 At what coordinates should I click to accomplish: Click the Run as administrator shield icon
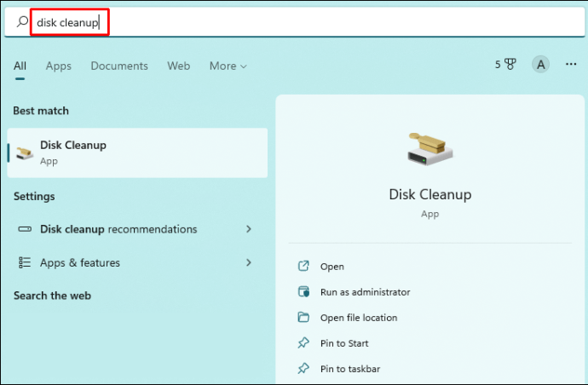pos(303,292)
